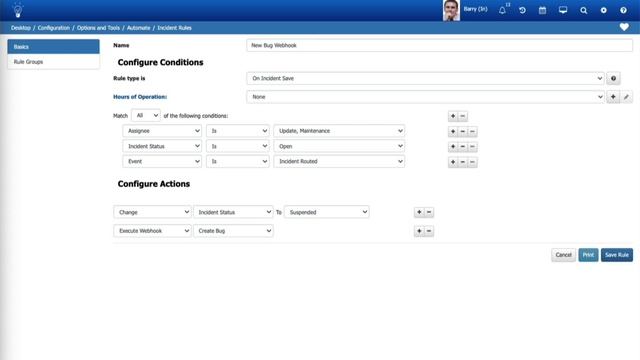Open the calendar icon

click(x=542, y=11)
